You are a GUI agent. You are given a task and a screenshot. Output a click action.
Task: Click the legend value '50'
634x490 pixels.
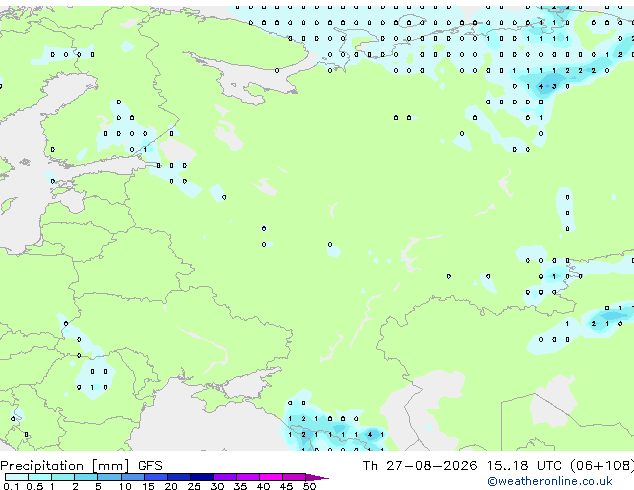[x=309, y=486]
